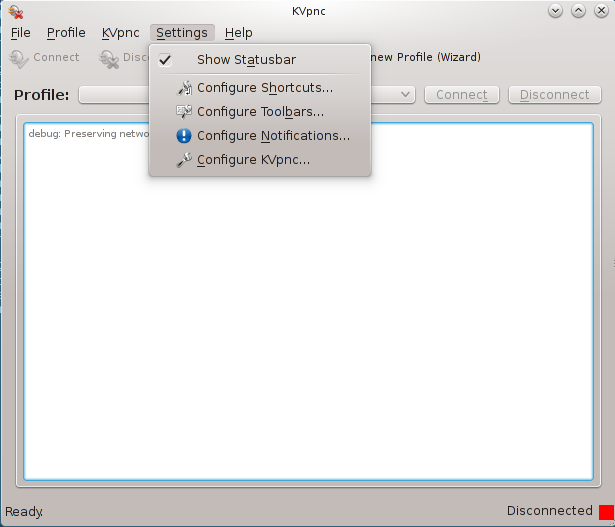Click the Configure Toolbars icon
The height and width of the screenshot is (527, 615).
click(x=184, y=112)
